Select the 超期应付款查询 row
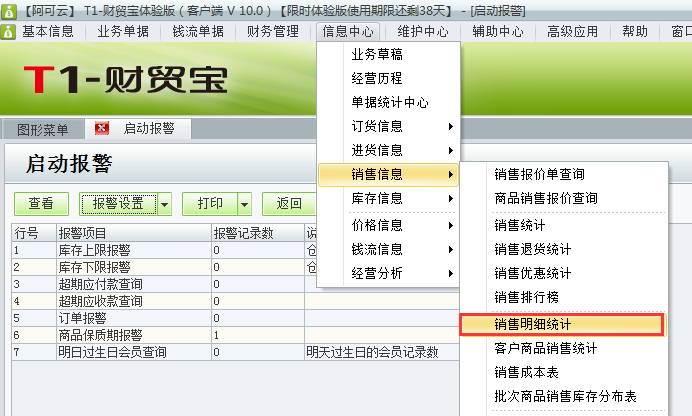692x416 pixels. click(x=235, y=284)
